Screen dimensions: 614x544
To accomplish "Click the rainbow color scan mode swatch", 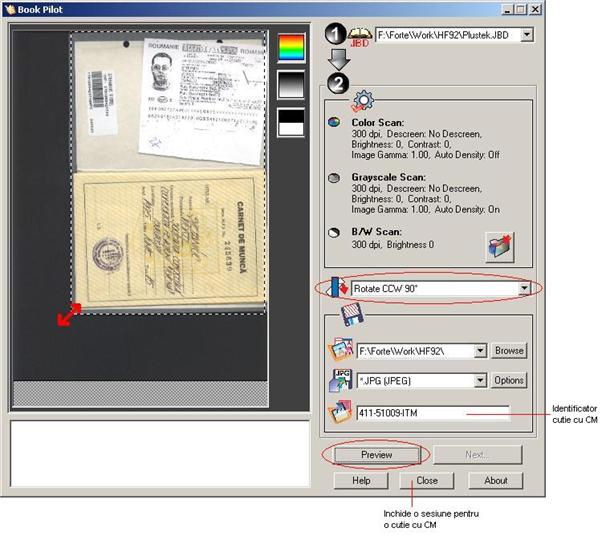I will (x=290, y=46).
